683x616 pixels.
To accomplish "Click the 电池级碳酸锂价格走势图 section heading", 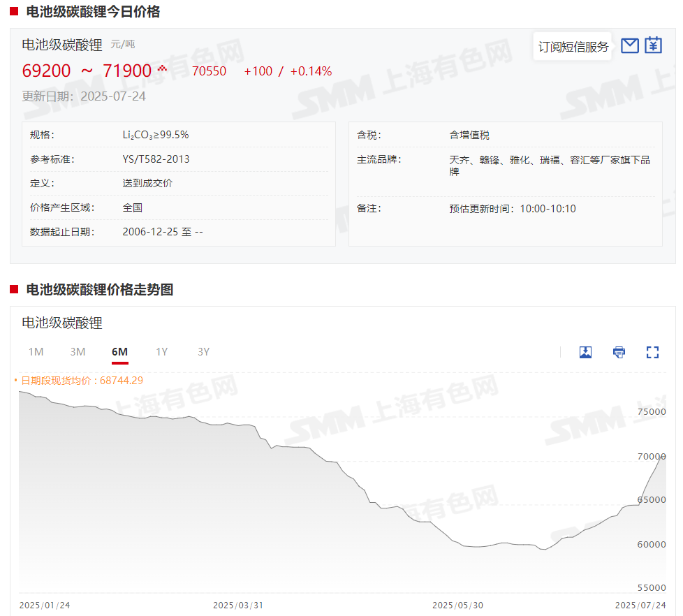I will click(x=99, y=290).
